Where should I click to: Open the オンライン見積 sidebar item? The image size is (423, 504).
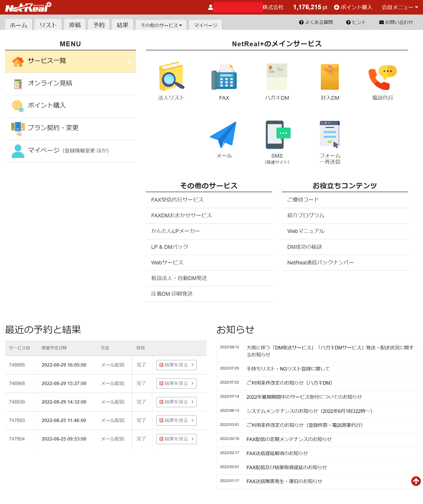50,83
